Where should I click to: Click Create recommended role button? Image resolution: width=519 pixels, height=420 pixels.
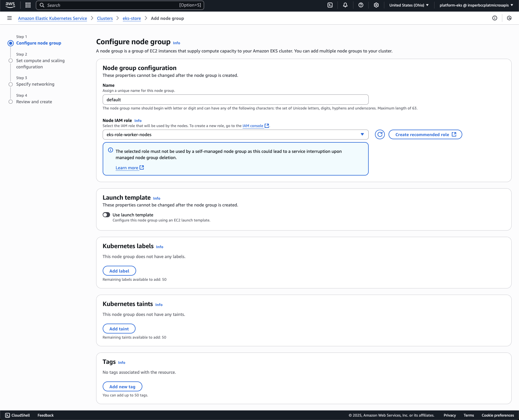pyautogui.click(x=425, y=134)
